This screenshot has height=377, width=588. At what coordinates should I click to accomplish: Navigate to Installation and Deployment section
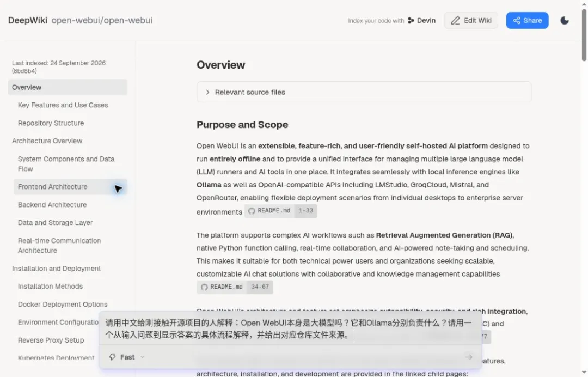point(56,269)
